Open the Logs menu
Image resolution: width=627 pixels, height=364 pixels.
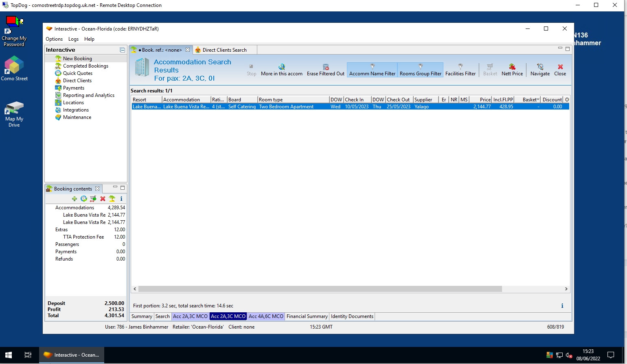pos(73,39)
